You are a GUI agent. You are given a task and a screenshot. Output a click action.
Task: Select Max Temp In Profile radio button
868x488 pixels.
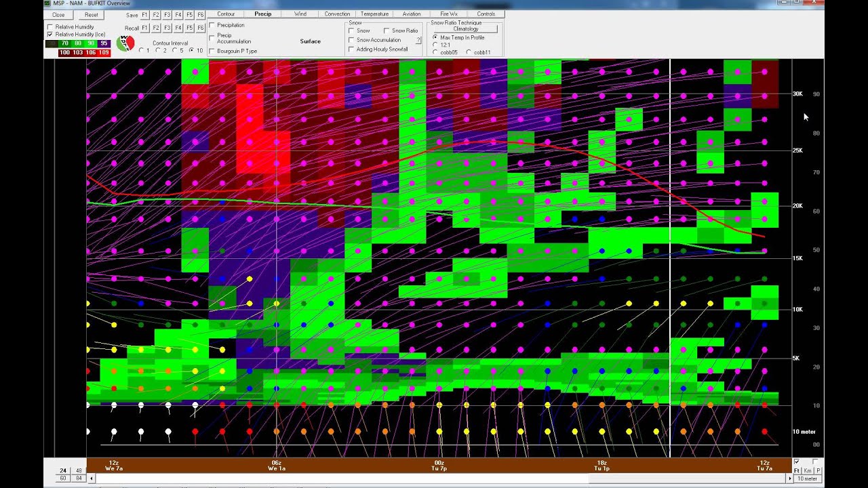tap(435, 37)
